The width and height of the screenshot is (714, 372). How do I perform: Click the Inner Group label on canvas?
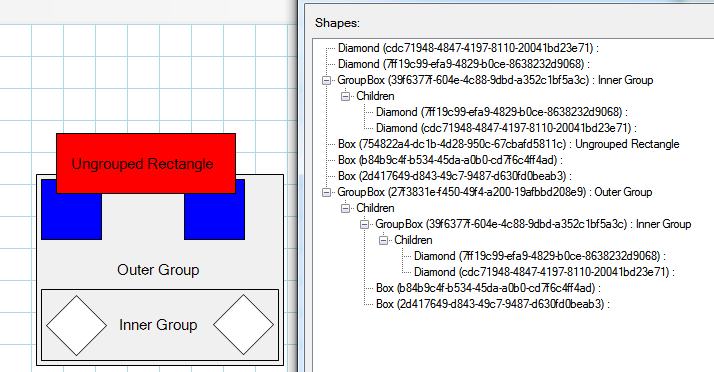(158, 325)
